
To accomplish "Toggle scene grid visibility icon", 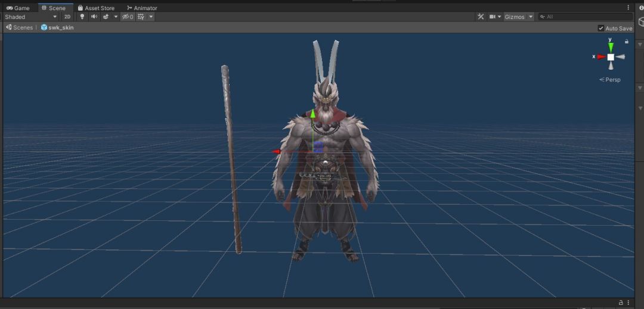I will (x=141, y=17).
